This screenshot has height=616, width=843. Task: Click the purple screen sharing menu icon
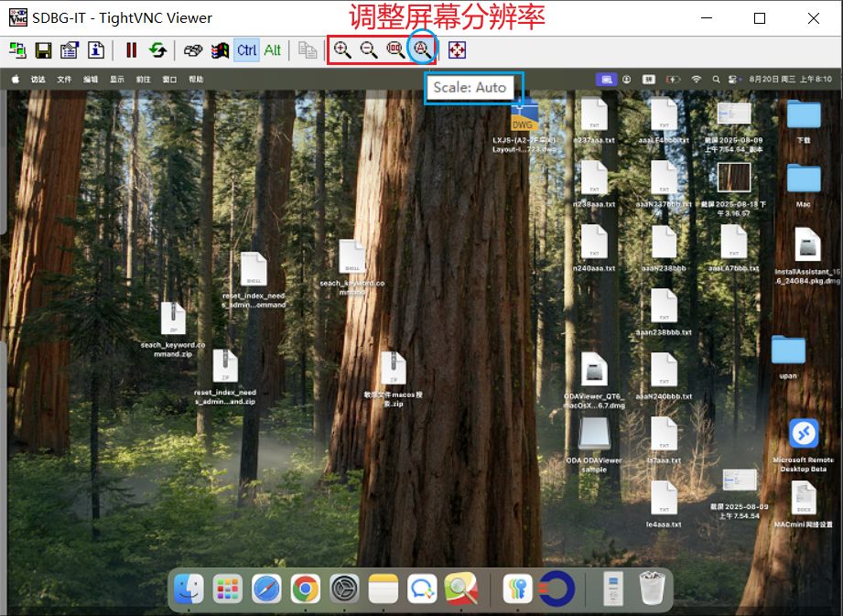pyautogui.click(x=607, y=80)
